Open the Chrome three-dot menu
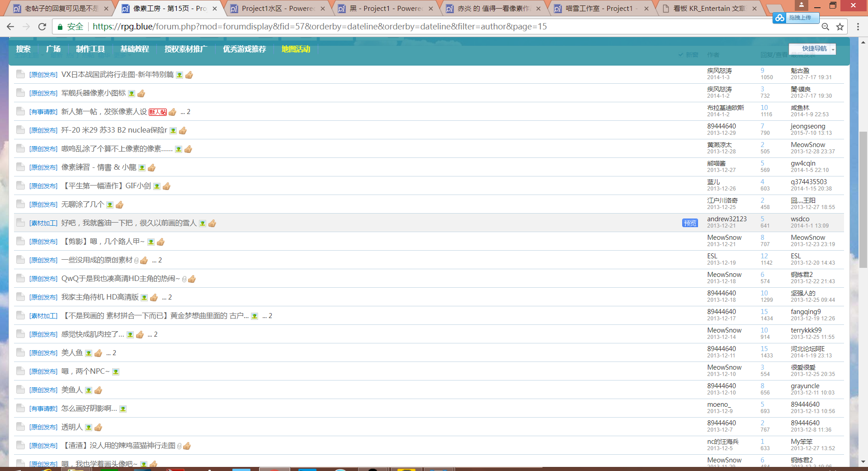Viewport: 868px width, 471px height. [858, 27]
